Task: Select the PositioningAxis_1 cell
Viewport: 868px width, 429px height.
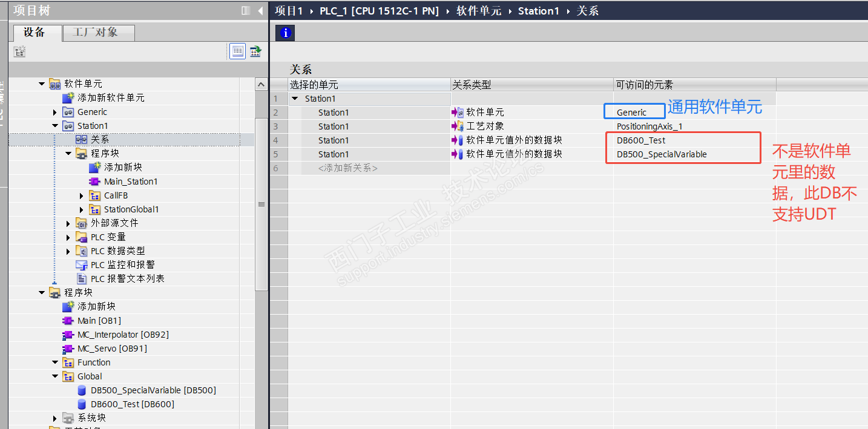Action: coord(649,126)
